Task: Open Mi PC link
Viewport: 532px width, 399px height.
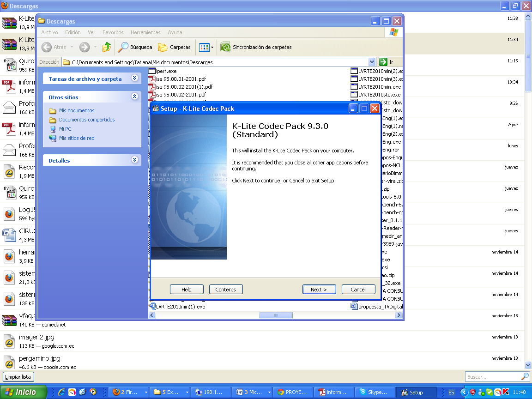Action: point(65,128)
